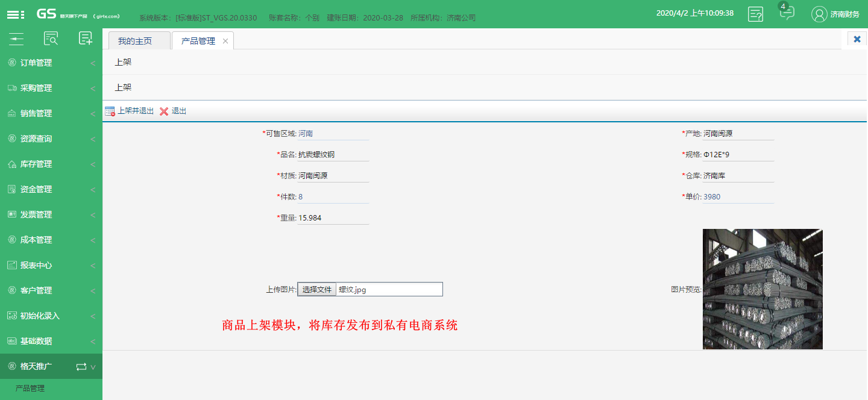This screenshot has width=868, height=400.
Task: Click the user avatar icon for 济南财务
Action: (x=819, y=14)
